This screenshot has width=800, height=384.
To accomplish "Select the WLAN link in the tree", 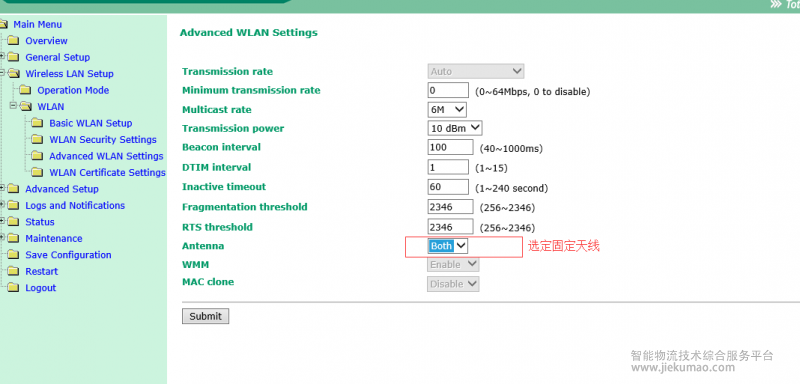I will click(51, 107).
